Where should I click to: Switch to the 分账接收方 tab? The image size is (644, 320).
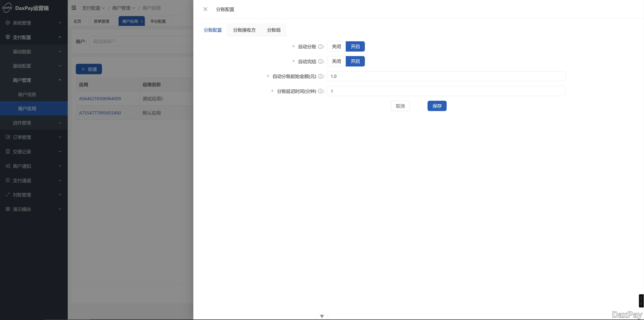pyautogui.click(x=244, y=30)
